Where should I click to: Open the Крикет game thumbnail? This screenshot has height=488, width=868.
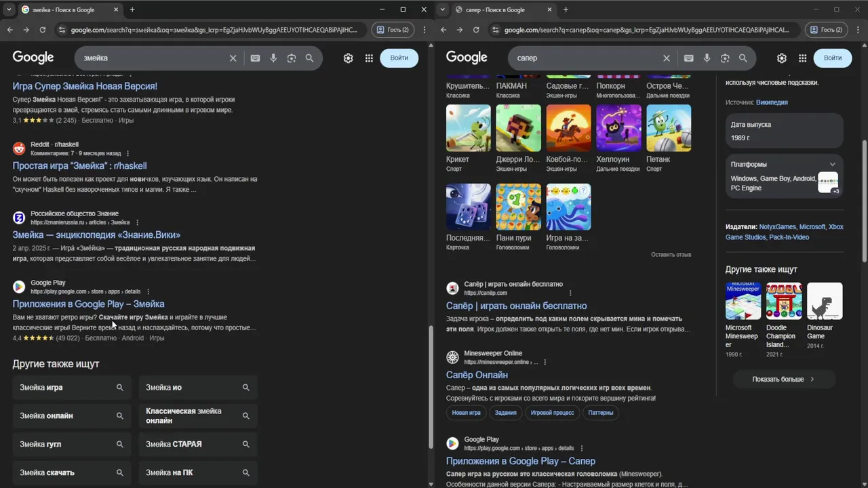[x=468, y=128]
